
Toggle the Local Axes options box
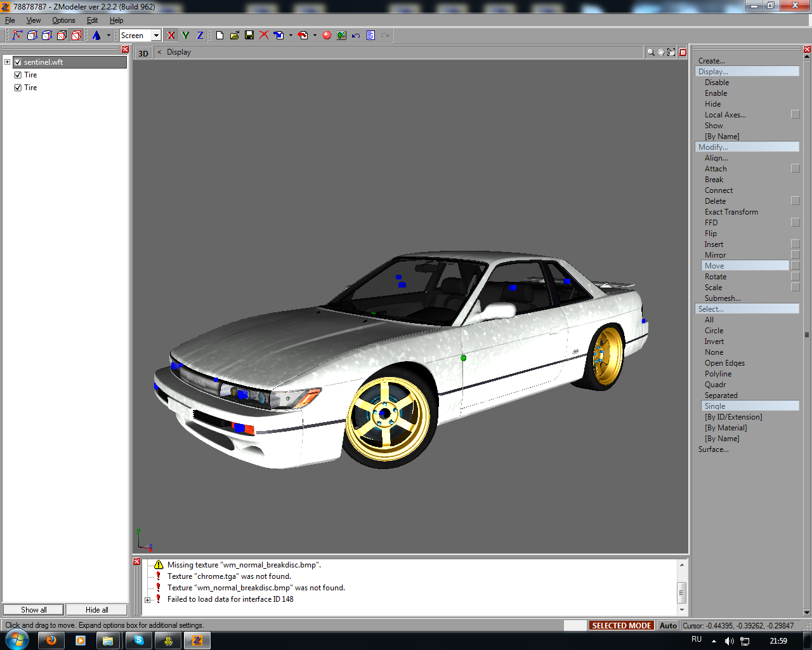click(795, 114)
